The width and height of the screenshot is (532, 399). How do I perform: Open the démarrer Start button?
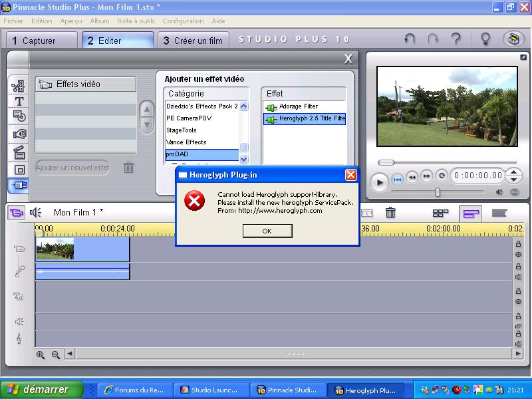pyautogui.click(x=41, y=389)
